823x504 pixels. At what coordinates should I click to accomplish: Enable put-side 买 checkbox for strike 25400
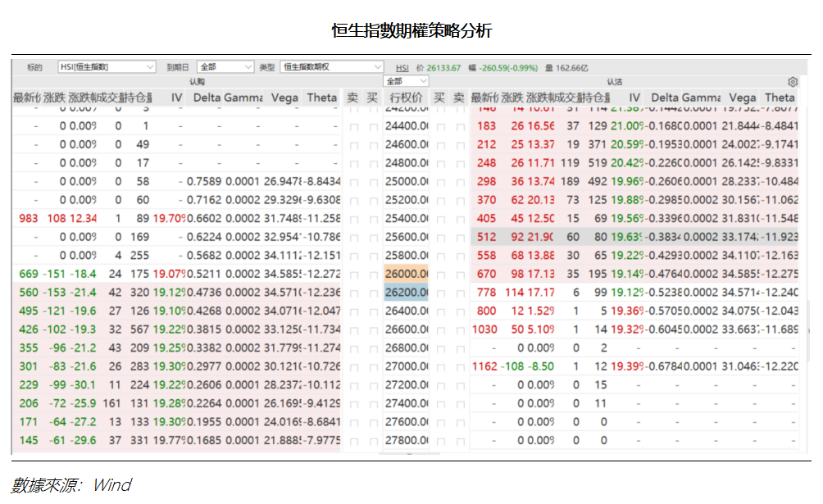[x=439, y=219]
